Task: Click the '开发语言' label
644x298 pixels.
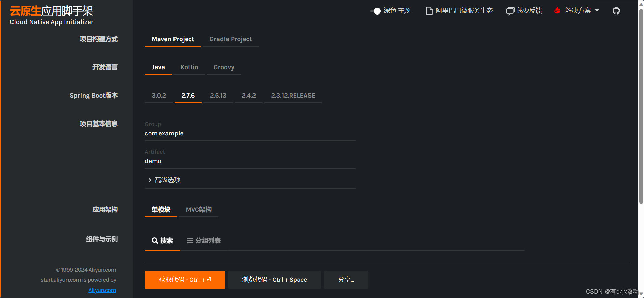Action: tap(105, 67)
